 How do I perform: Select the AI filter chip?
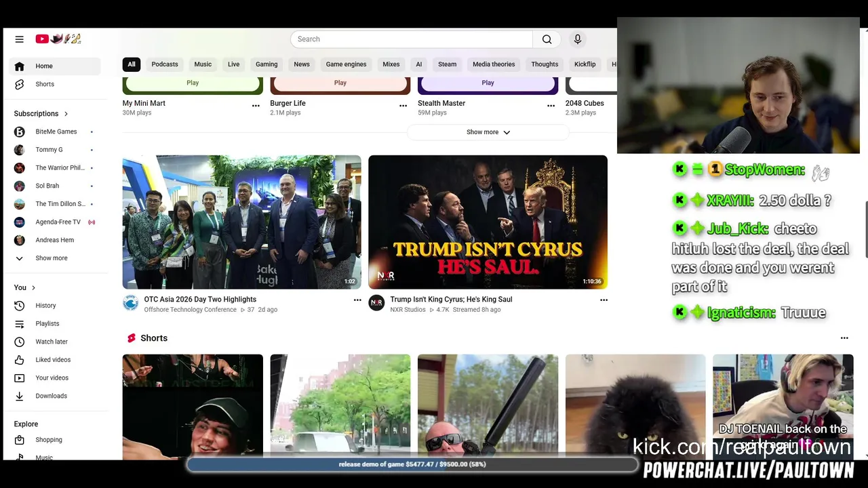pyautogui.click(x=418, y=64)
